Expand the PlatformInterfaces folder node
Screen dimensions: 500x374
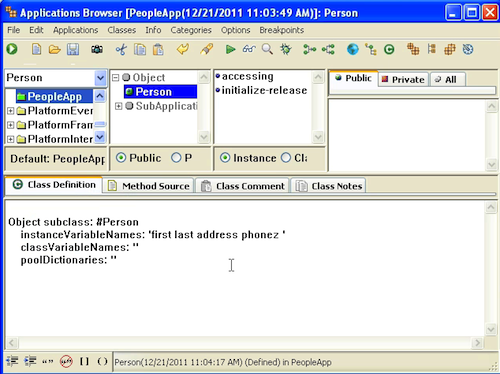click(x=10, y=139)
